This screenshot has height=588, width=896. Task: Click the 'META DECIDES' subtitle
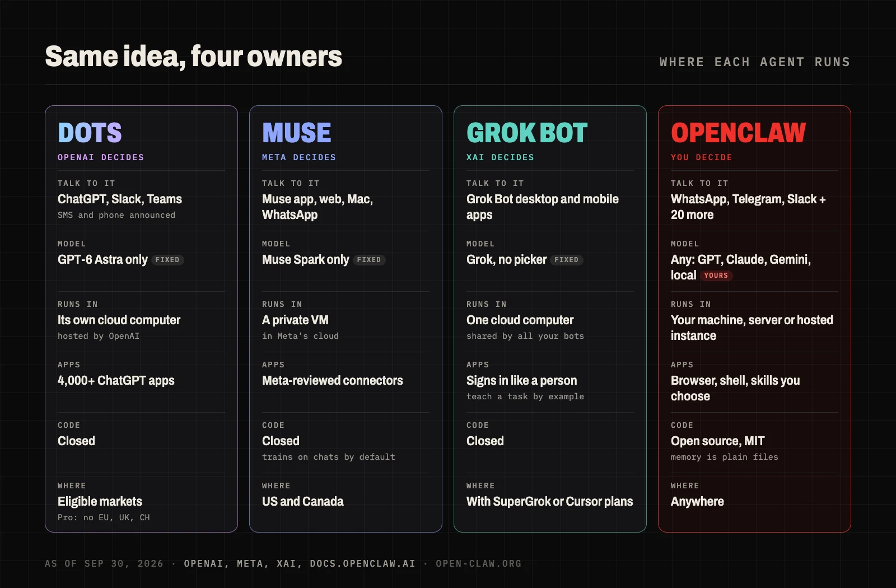pos(299,157)
